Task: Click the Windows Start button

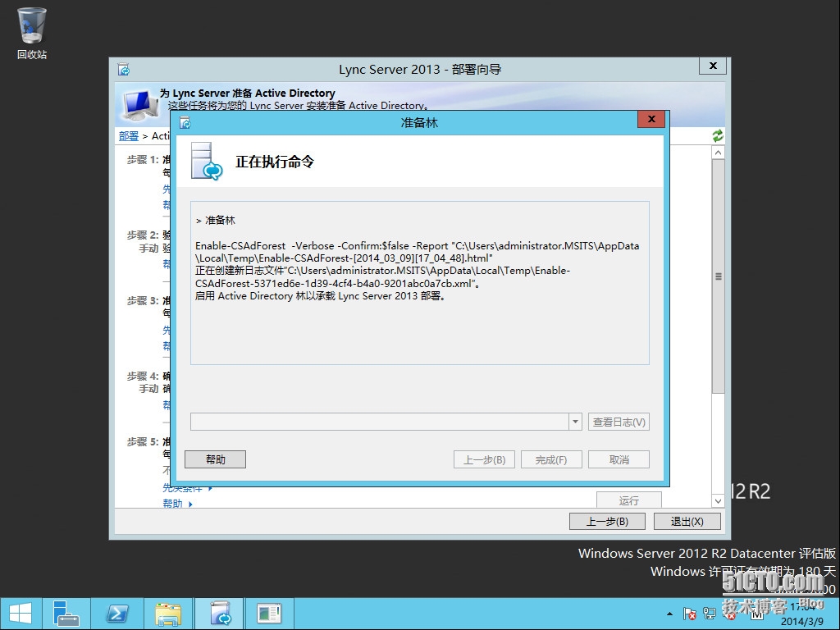Action: click(21, 614)
